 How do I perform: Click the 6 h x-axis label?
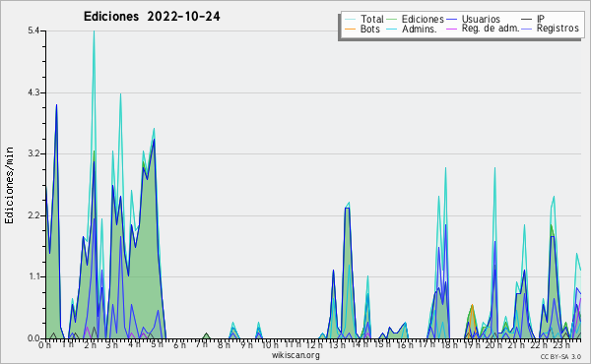click(179, 345)
